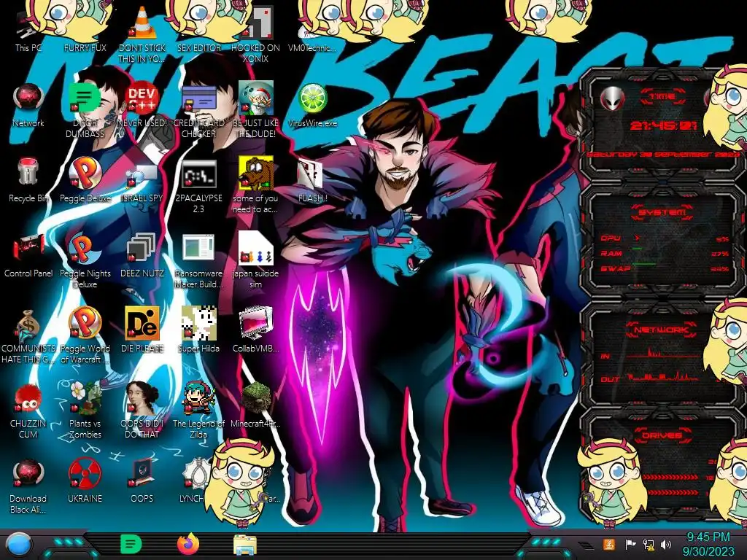
Task: Open the DIE PLEASE 'De' icon
Action: tap(142, 330)
